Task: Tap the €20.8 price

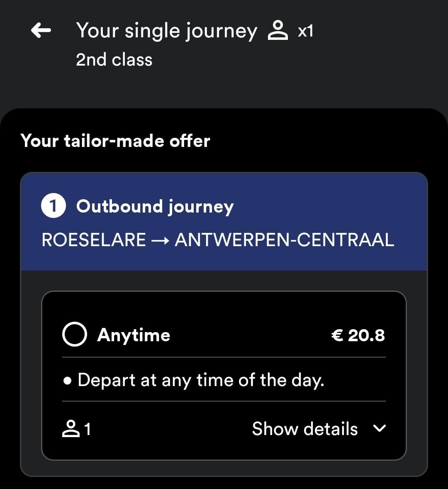Action: [x=358, y=335]
